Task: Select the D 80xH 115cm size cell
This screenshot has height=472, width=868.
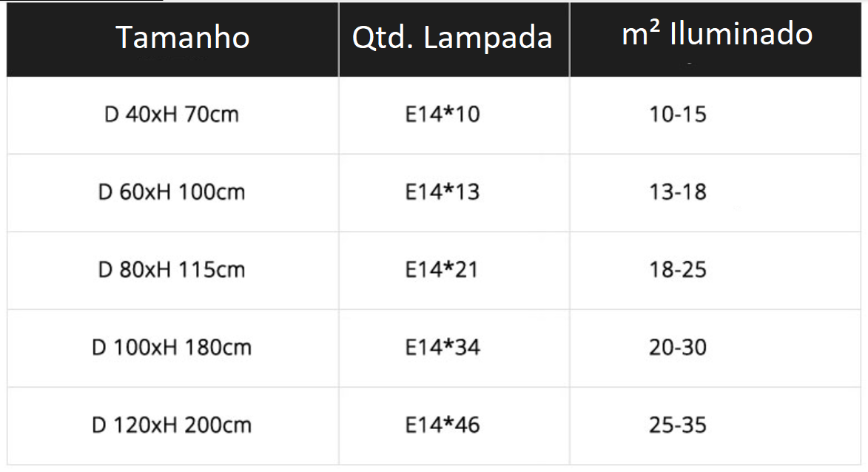Action: tap(172, 269)
